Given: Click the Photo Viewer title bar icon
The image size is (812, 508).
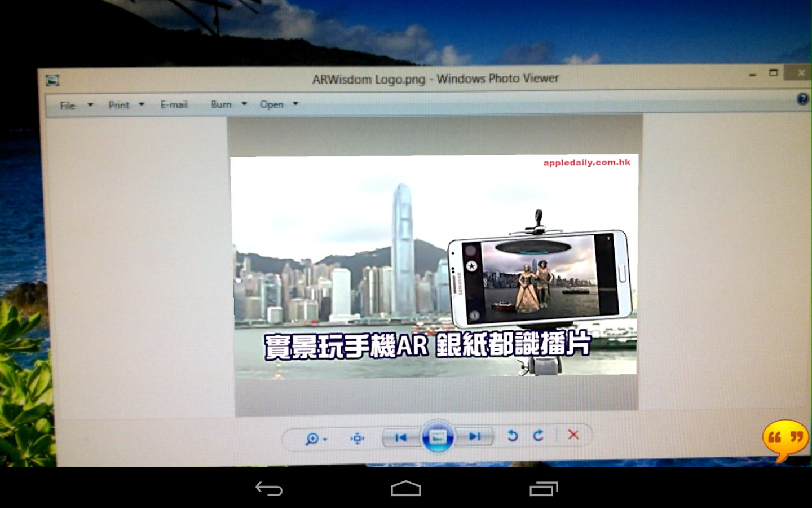Looking at the screenshot, I should point(52,81).
